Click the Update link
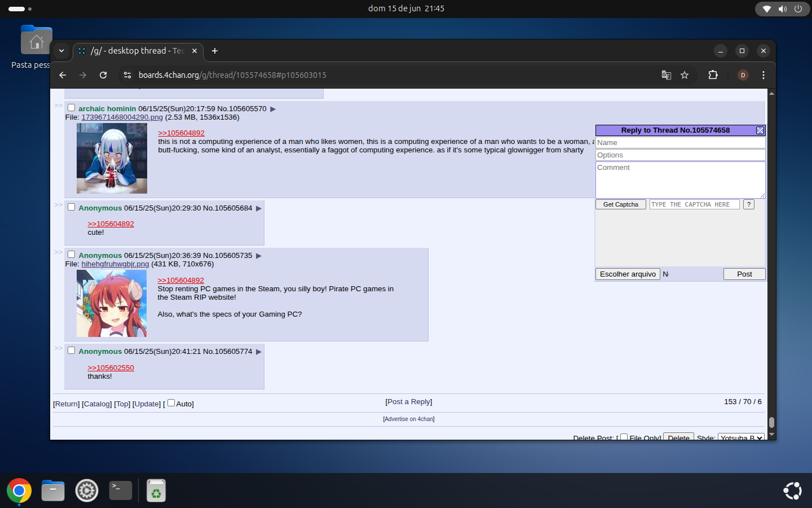This screenshot has width=812, height=508. (147, 404)
